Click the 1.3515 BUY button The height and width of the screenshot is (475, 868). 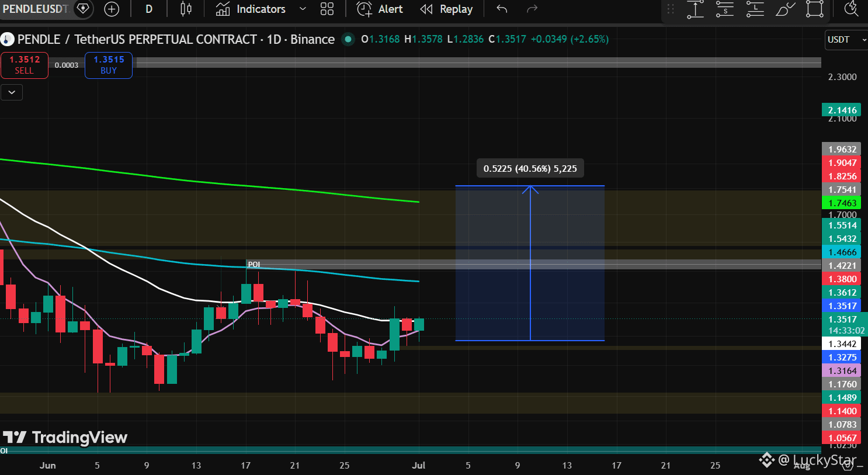pyautogui.click(x=109, y=65)
